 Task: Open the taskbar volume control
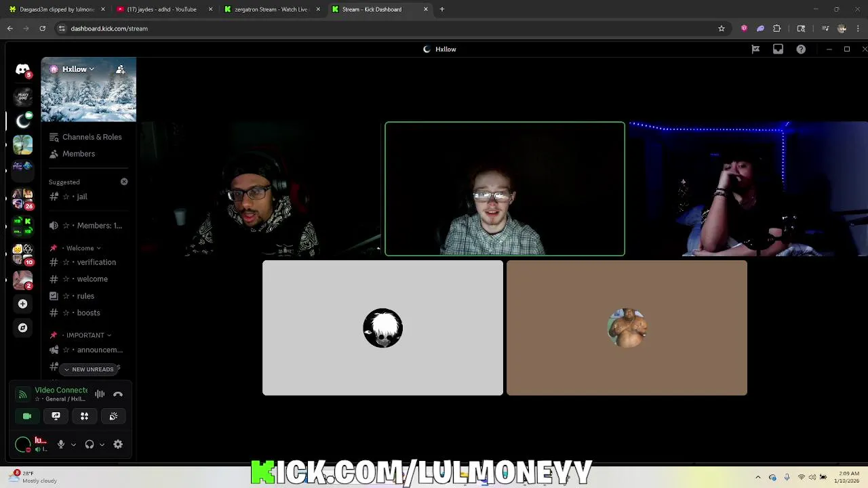click(812, 477)
